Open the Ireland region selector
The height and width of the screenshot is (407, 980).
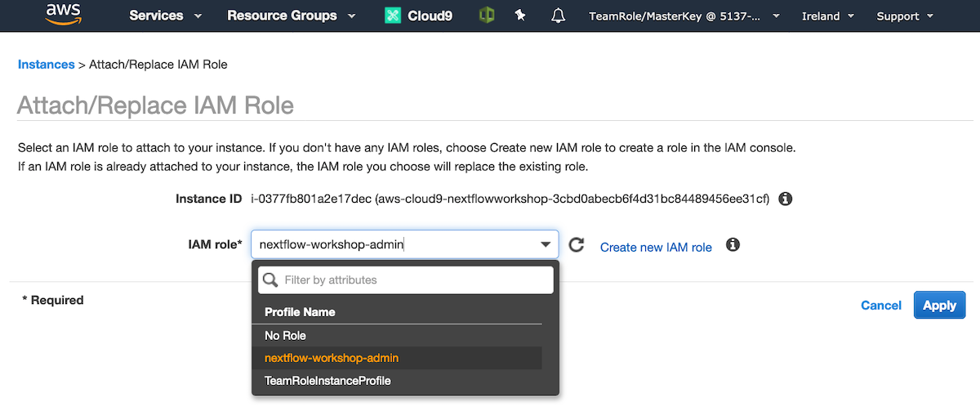coord(828,16)
